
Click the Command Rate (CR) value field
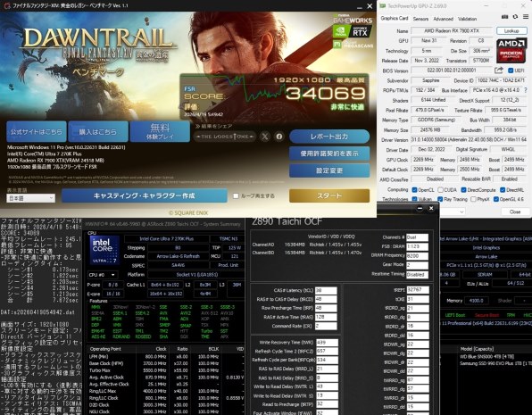(x=326, y=326)
